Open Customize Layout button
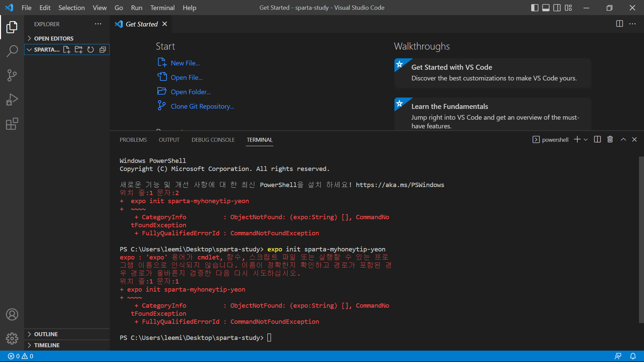The image size is (644, 362). click(568, 8)
